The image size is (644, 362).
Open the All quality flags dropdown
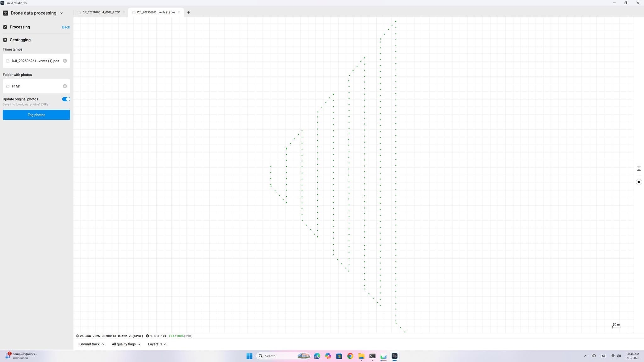[126, 344]
